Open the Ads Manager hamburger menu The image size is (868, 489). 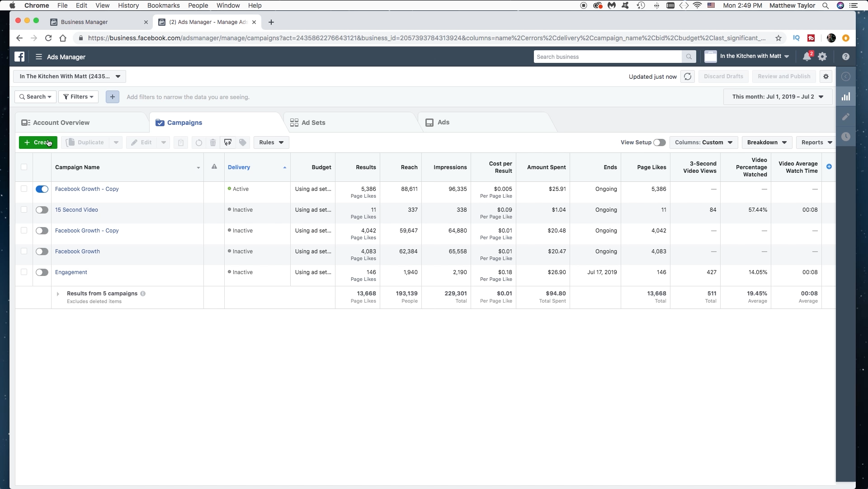click(39, 57)
